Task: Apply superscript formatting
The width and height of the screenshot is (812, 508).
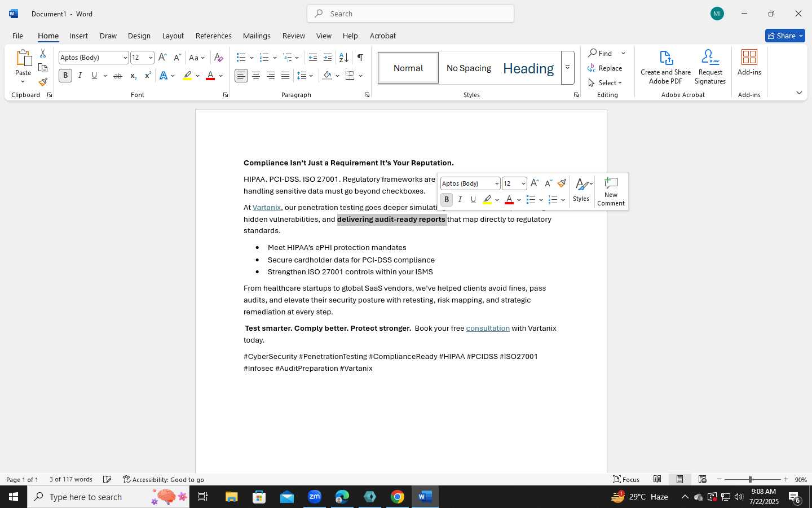Action: 148,76
